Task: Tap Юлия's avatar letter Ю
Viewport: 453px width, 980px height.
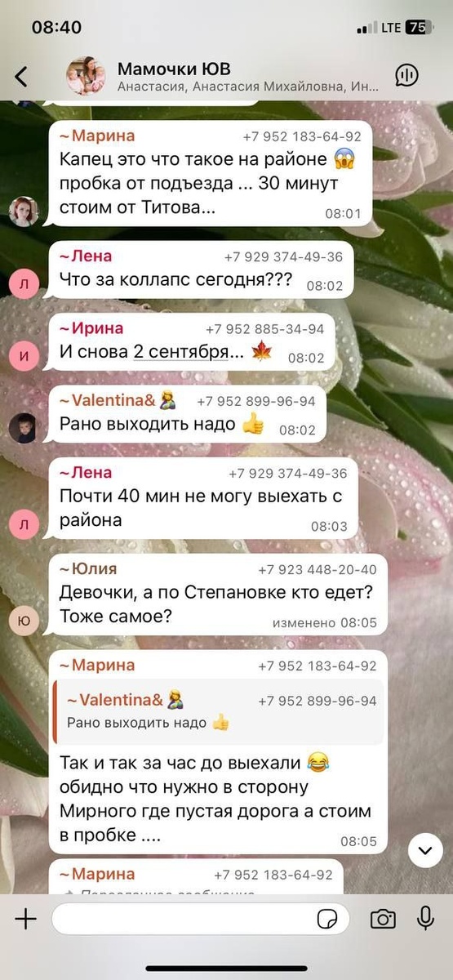Action: pos(23,621)
